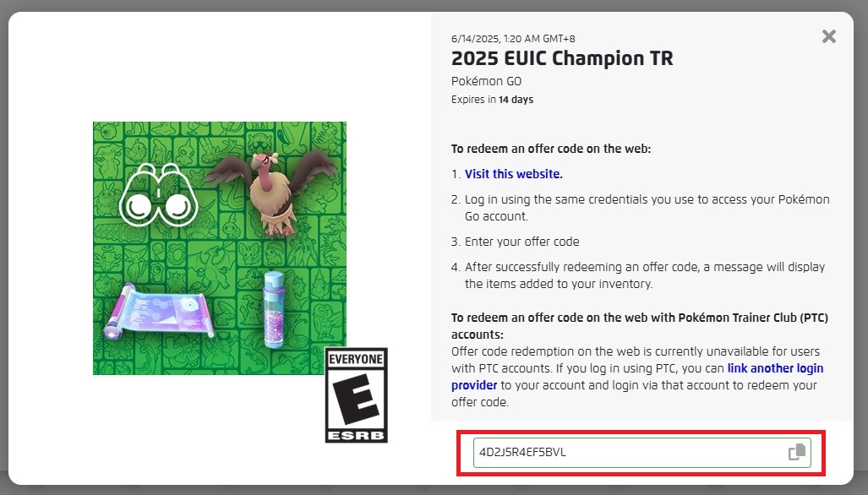Click the 6/14/2025 timestamp text
The image size is (868, 495).
coord(513,39)
